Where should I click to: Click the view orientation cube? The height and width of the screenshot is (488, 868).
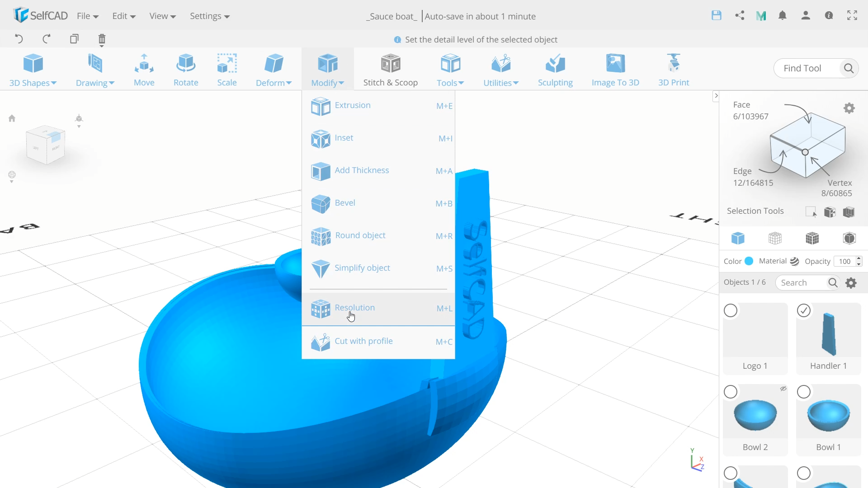click(x=46, y=145)
